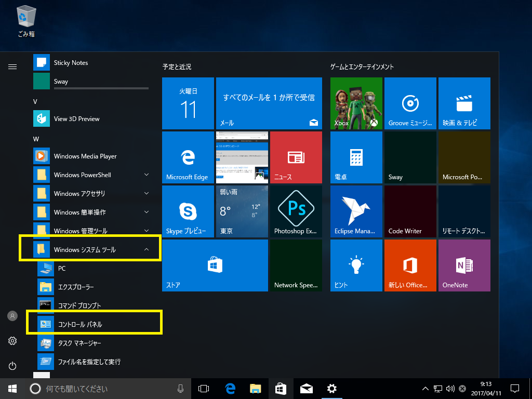Expand the Start menu hamburger navigation
This screenshot has height=399, width=532.
pyautogui.click(x=12, y=66)
